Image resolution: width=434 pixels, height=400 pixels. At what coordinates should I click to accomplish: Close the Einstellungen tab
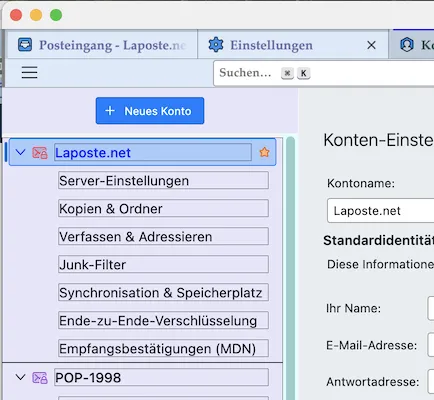(371, 45)
